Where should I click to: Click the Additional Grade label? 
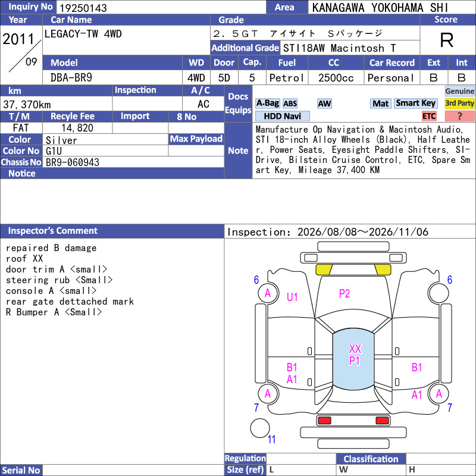tap(245, 48)
